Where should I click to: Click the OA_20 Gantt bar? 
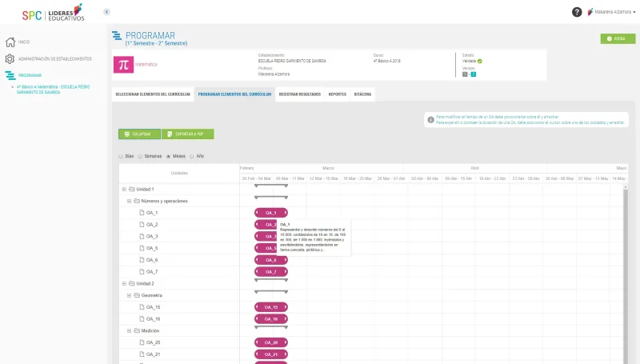pyautogui.click(x=271, y=342)
